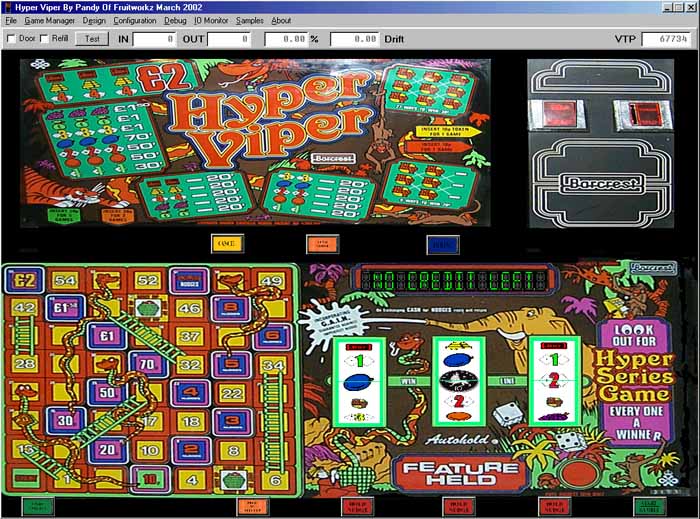Click the Test button

pos(92,39)
